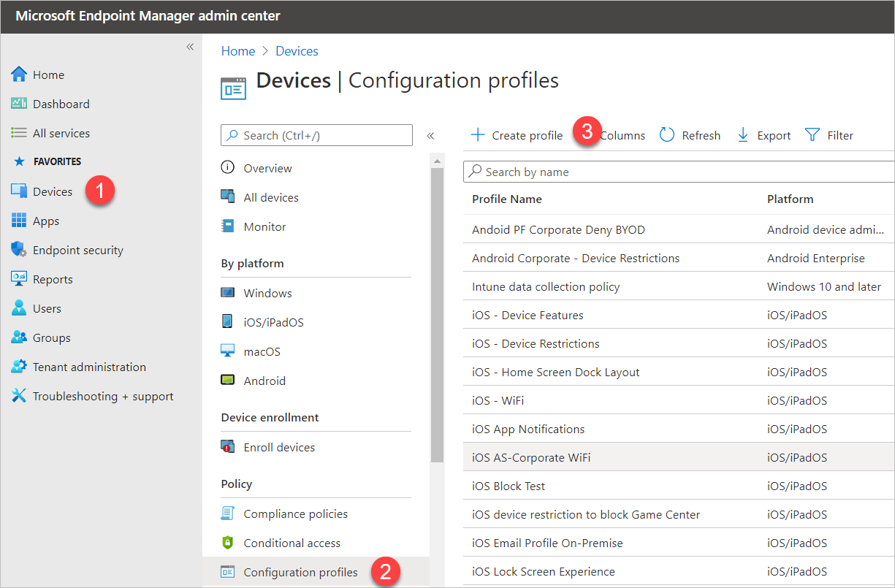Image resolution: width=895 pixels, height=588 pixels.
Task: Open iOS - Device Restrictions profile
Action: pos(536,343)
